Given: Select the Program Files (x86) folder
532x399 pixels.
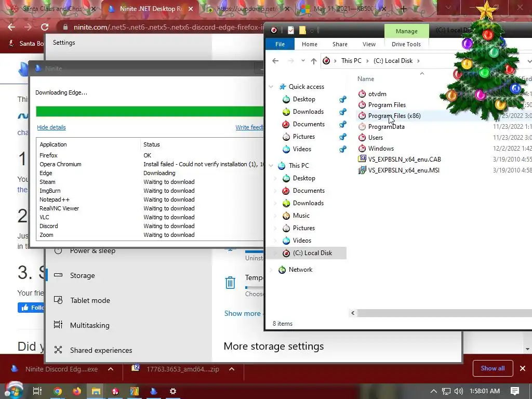Looking at the screenshot, I should (394, 116).
